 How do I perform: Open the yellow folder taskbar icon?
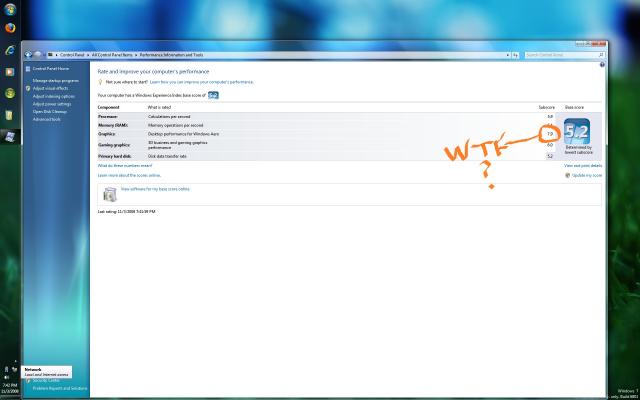point(9,115)
